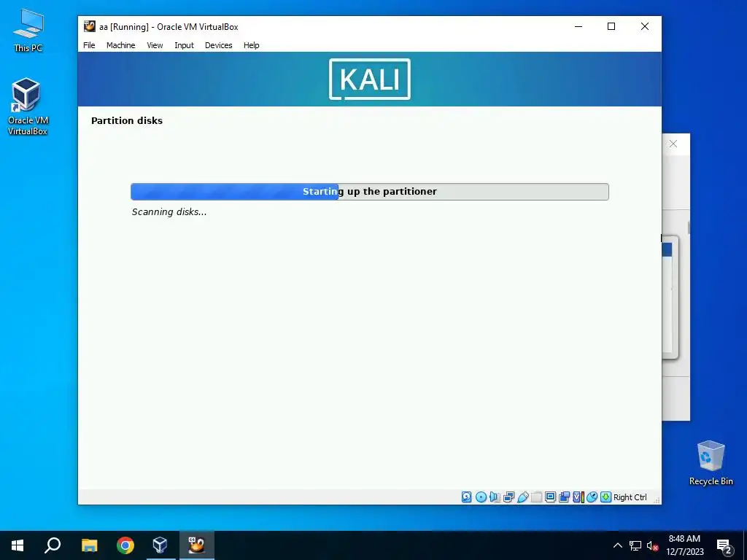This screenshot has width=747, height=560.
Task: Click the CPU virtualization indicator icon
Action: [x=578, y=497]
